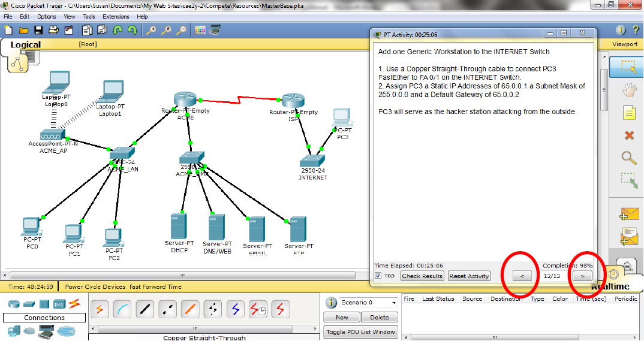Choose the automatic connection type cable
The image size is (644, 341).
tap(100, 309)
